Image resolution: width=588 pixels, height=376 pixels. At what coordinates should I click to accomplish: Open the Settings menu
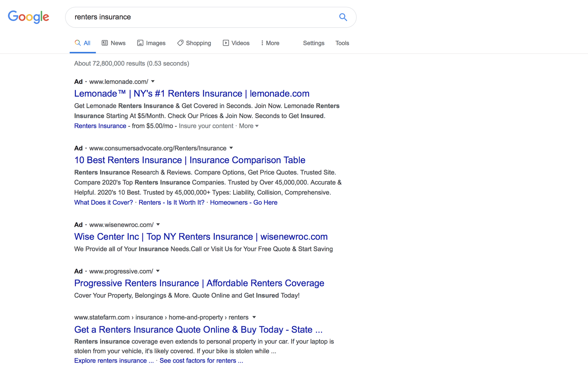tap(313, 43)
